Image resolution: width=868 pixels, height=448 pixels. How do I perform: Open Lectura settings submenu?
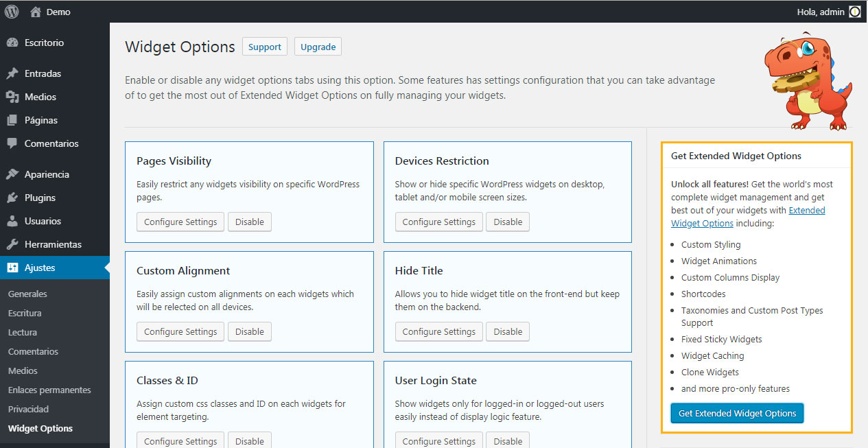23,332
